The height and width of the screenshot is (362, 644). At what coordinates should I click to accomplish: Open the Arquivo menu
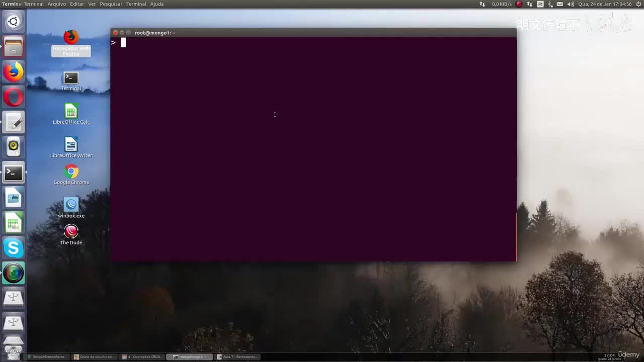point(56,4)
